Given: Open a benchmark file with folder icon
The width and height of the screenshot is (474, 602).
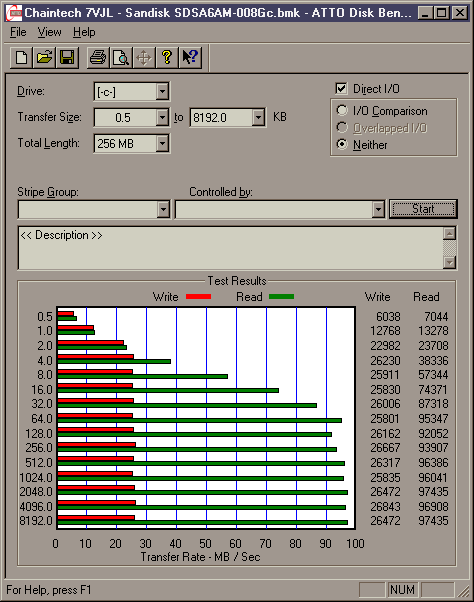Looking at the screenshot, I should coord(44,58).
